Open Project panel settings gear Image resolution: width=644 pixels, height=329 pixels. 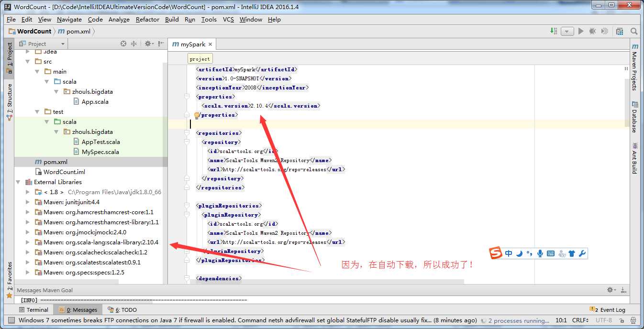(148, 44)
